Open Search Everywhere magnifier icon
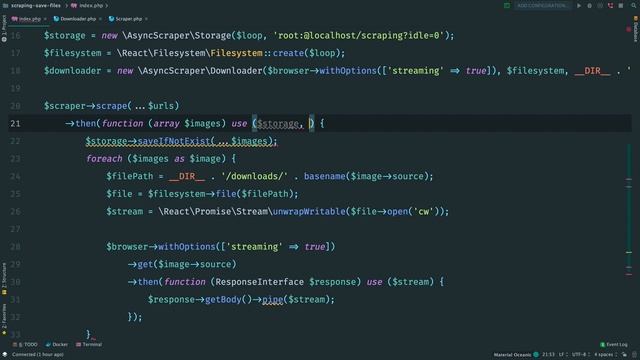 pos(634,6)
